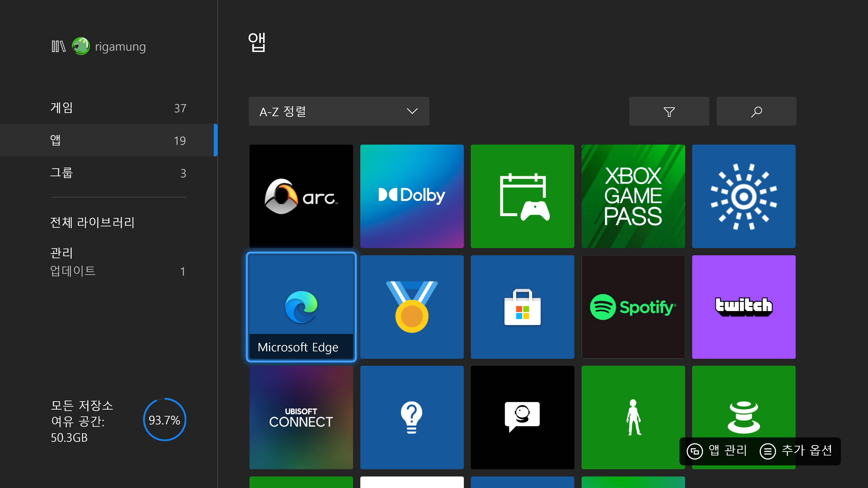Viewport: 868px width, 488px height.
Task: Open 업데이트 with one pending update
Action: pos(118,271)
